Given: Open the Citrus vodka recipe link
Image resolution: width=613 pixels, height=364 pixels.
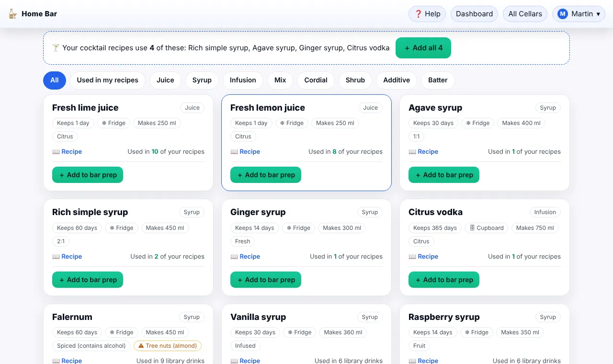Looking at the screenshot, I should tap(423, 257).
